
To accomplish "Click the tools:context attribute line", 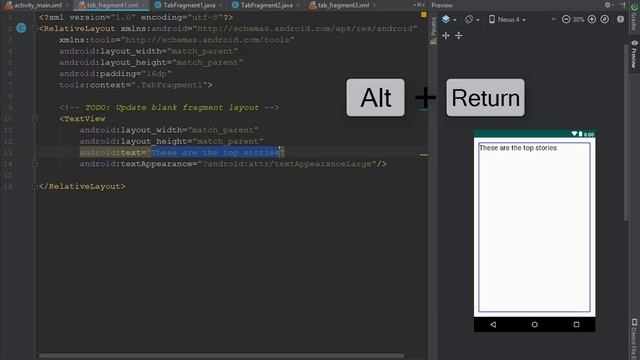I will [x=136, y=85].
